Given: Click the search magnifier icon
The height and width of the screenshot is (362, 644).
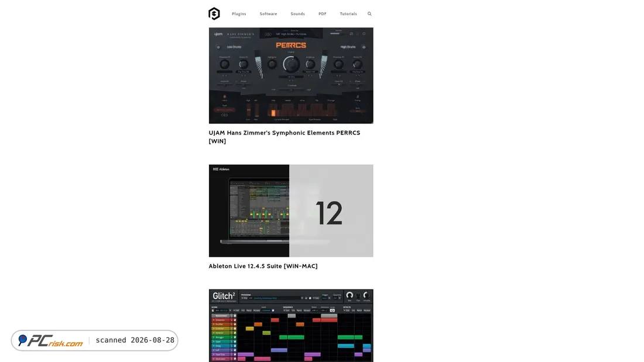Looking at the screenshot, I should coord(369,14).
